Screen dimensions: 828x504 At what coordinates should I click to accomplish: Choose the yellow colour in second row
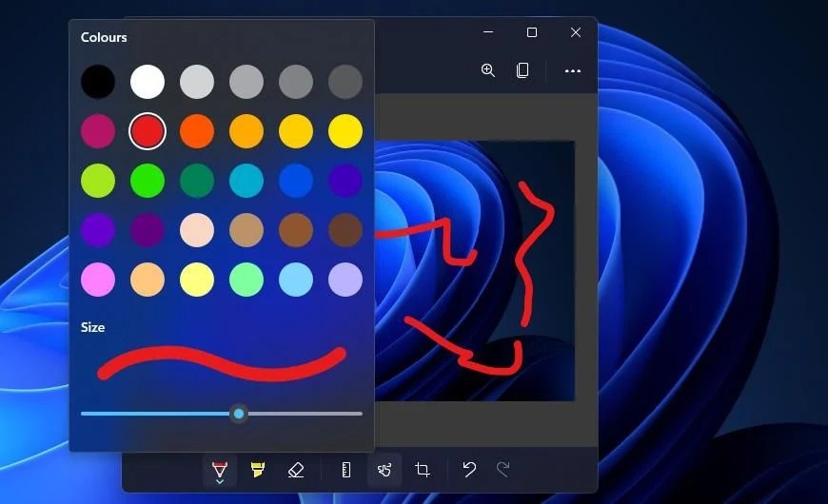point(345,131)
